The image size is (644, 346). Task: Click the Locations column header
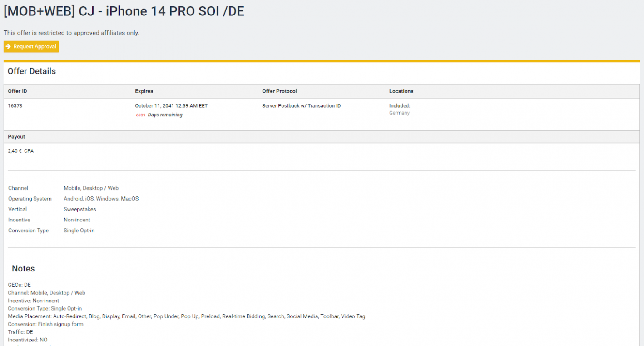click(x=401, y=91)
